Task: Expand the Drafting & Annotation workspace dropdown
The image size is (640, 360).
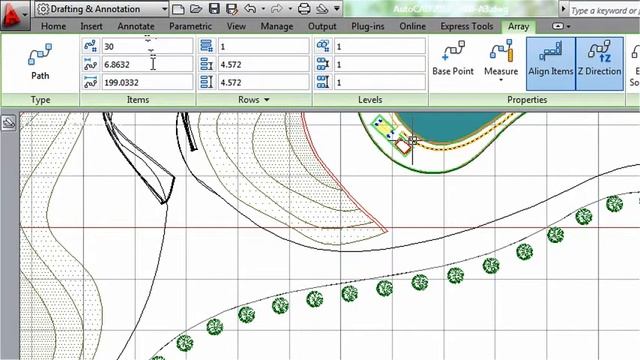Action: tap(164, 9)
